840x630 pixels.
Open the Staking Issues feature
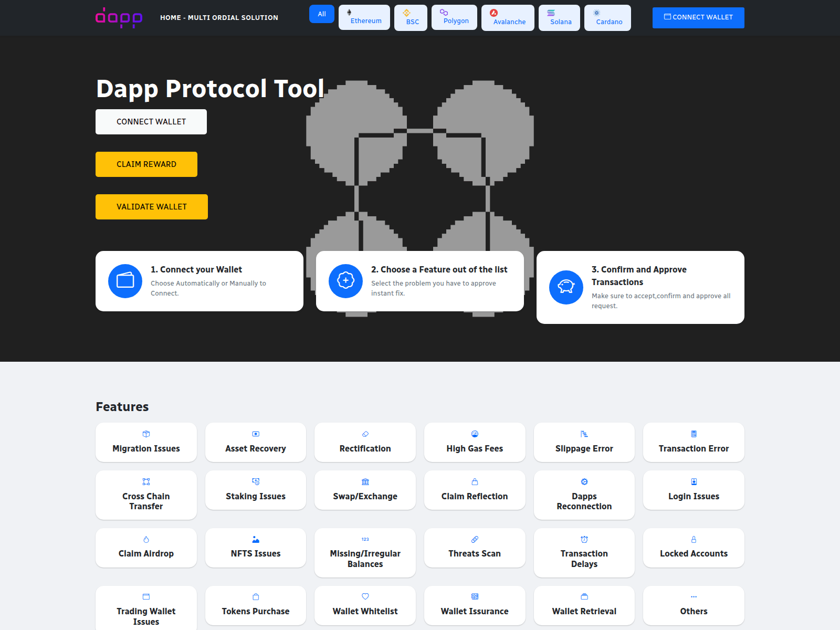pyautogui.click(x=256, y=490)
